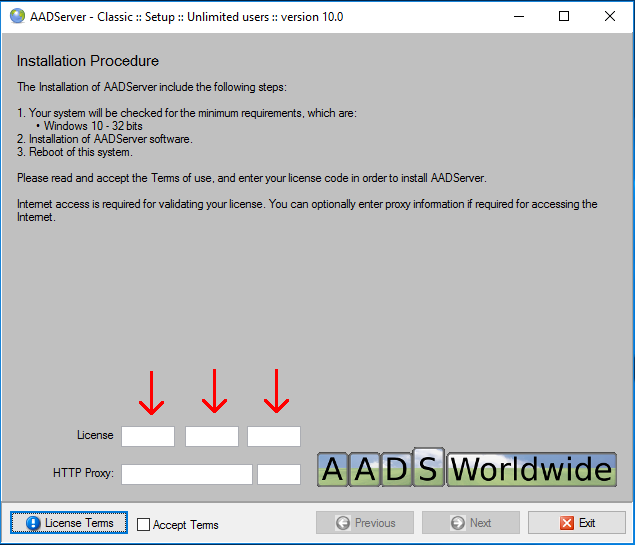The width and height of the screenshot is (635, 545).
Task: Click the AADServer globe icon in title bar
Action: coord(16,16)
